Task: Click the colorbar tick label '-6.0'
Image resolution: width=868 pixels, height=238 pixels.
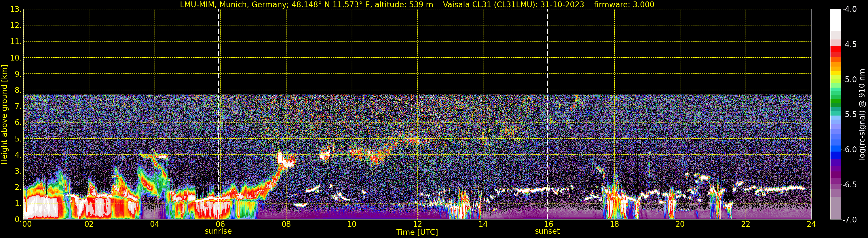Action: pyautogui.click(x=849, y=150)
